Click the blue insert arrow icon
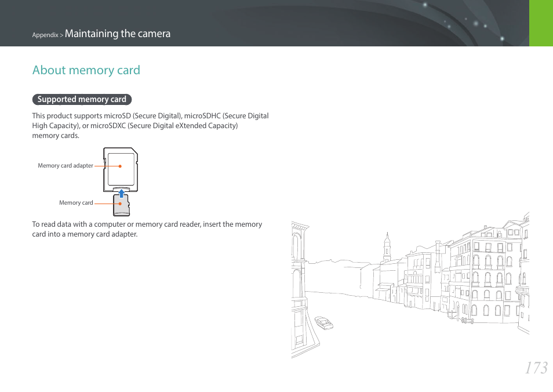 click(121, 193)
